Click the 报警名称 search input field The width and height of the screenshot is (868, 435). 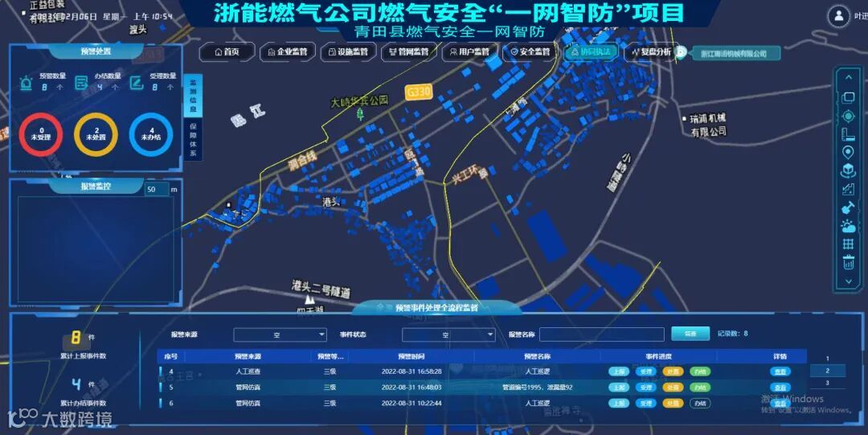coord(602,334)
